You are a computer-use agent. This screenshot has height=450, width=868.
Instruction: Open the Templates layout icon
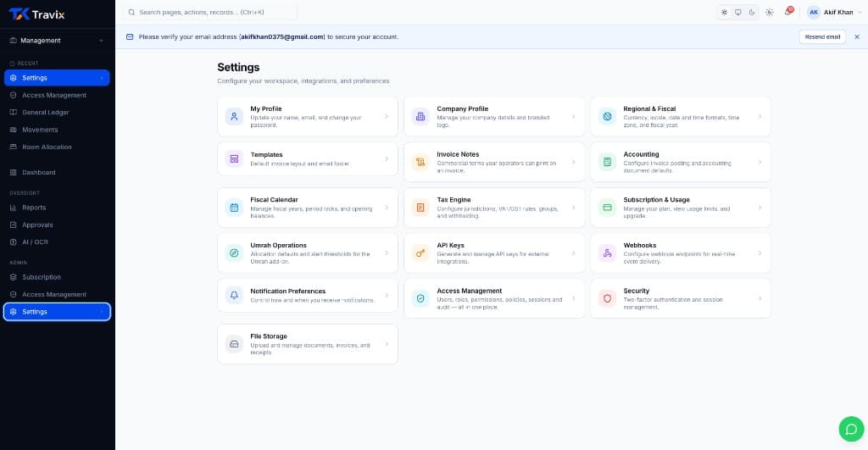point(234,158)
